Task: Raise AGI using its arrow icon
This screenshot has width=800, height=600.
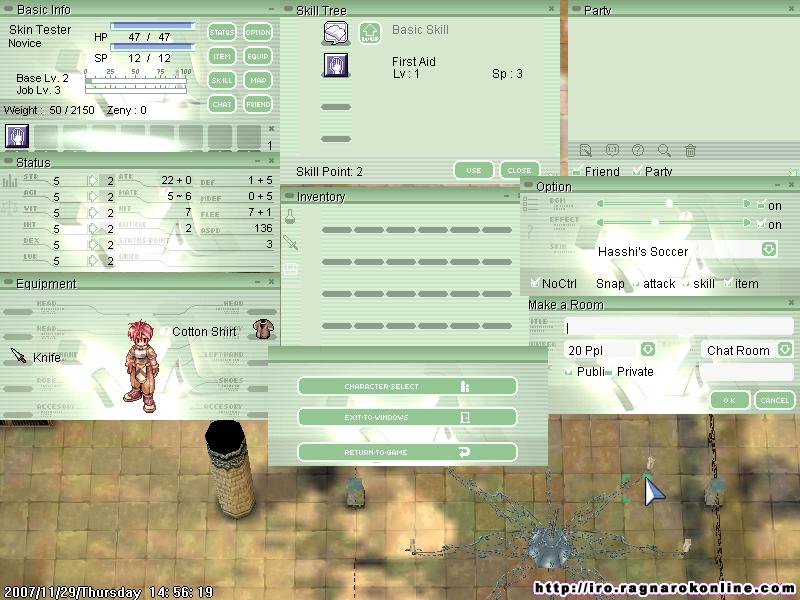Action: coord(92,196)
